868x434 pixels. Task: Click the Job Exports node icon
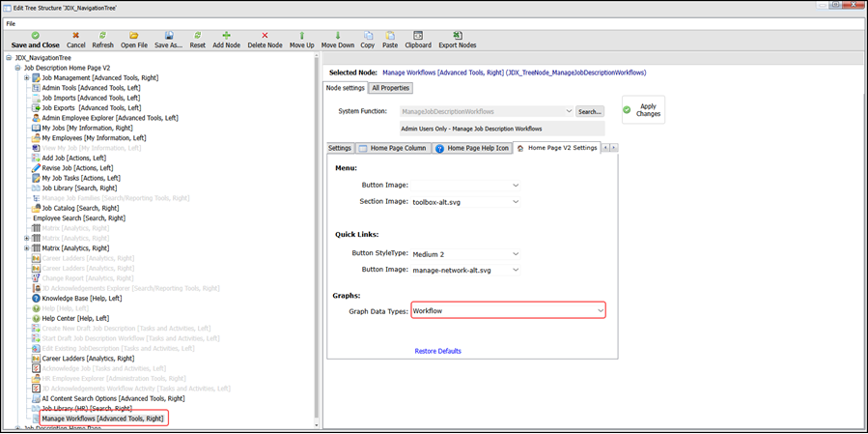pos(37,108)
